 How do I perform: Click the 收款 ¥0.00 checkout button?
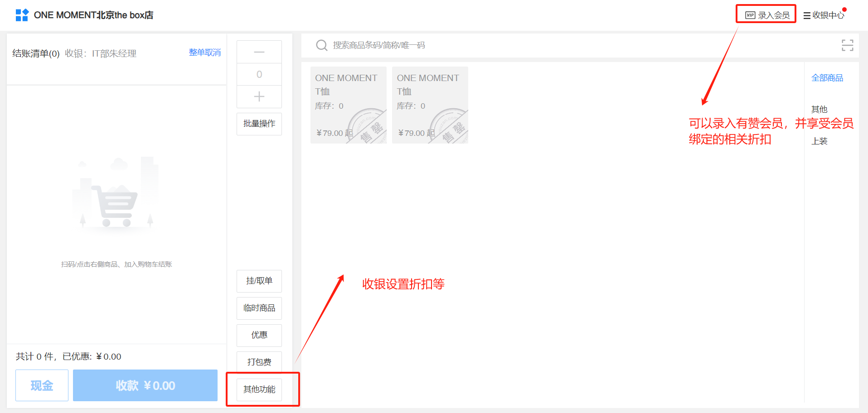145,385
